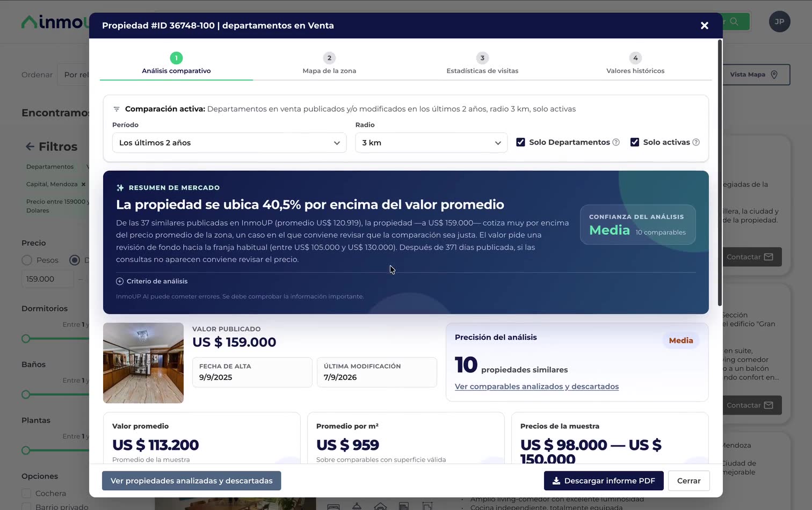Image resolution: width=812 pixels, height=510 pixels.
Task: Click the Baños slider handle
Action: (x=26, y=395)
